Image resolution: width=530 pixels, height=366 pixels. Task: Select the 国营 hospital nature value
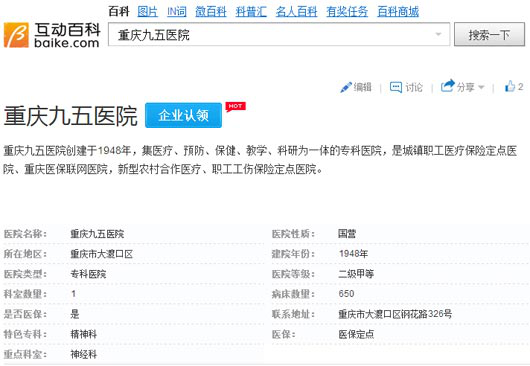click(347, 234)
